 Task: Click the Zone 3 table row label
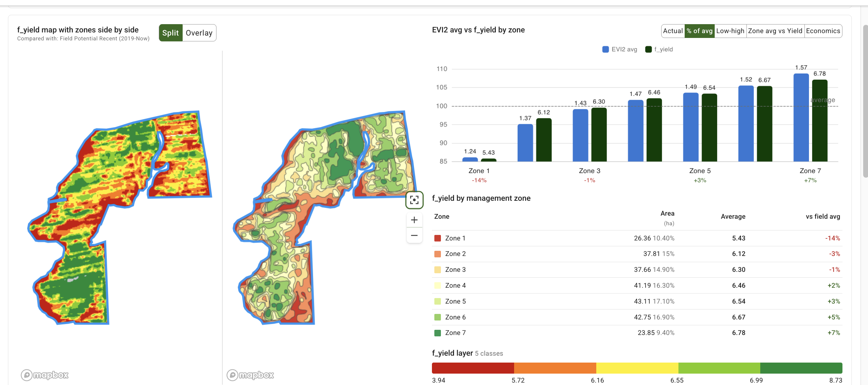tap(455, 270)
